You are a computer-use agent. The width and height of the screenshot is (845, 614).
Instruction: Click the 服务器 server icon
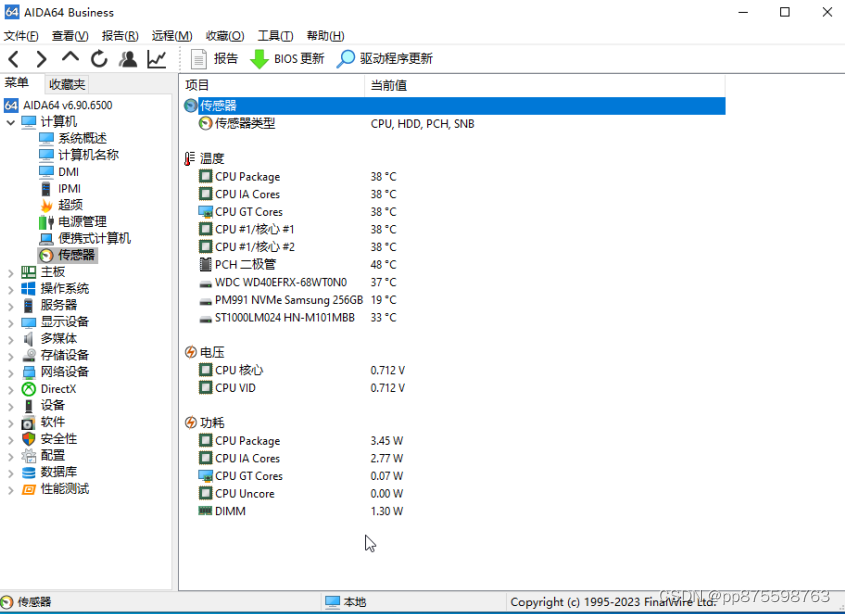(29, 306)
